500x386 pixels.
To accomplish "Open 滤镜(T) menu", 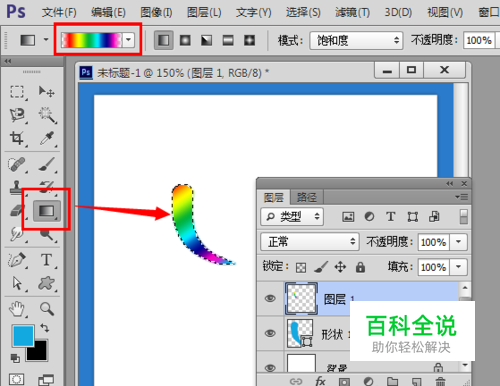I will pyautogui.click(x=352, y=13).
